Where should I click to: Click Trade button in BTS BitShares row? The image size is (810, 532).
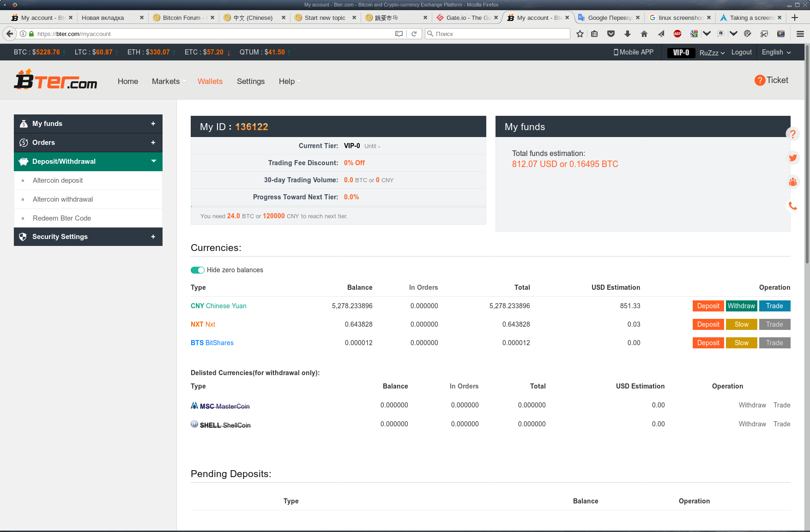(775, 343)
